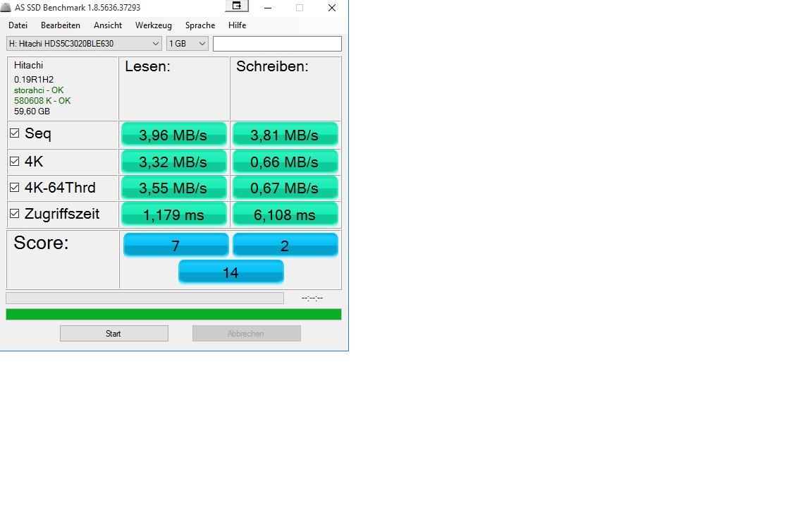Open the Hilfe menu

[x=237, y=25]
